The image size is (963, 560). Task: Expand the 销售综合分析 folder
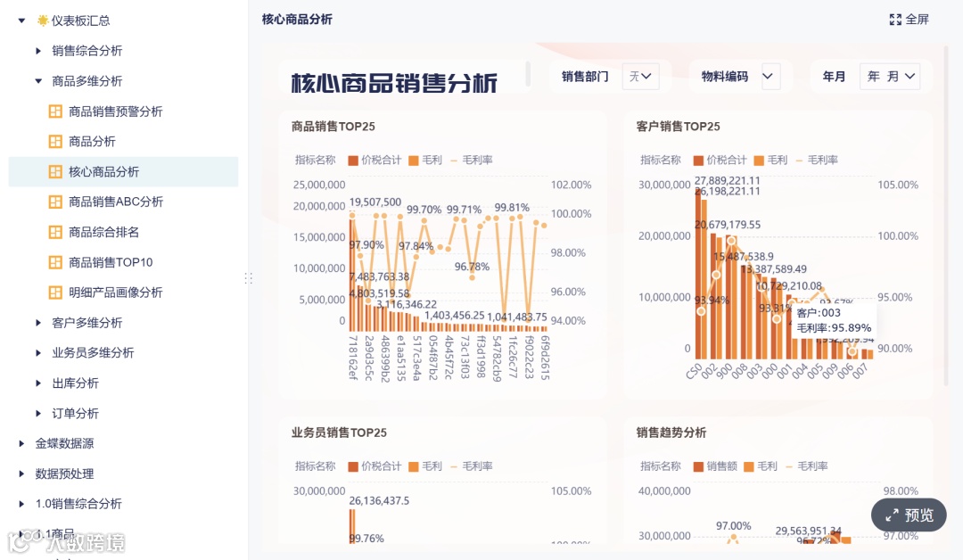(38, 51)
